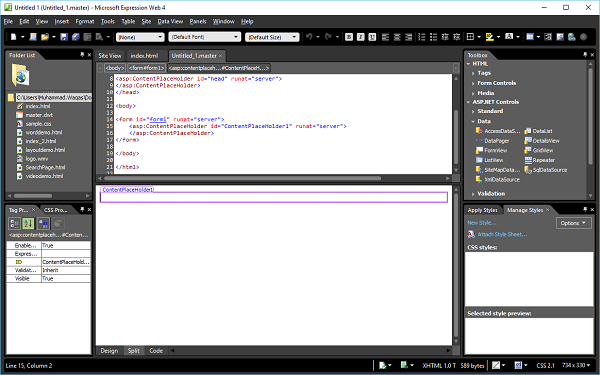Screen dimensions: 600x375
Task: Open the Insert menu
Action: click(x=62, y=21)
